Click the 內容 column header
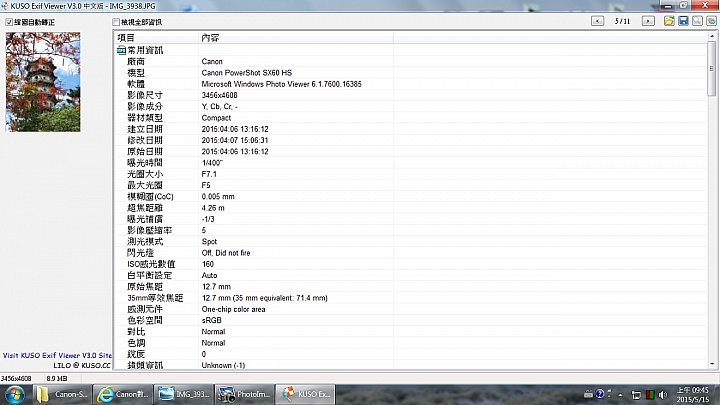720x405 pixels. [x=296, y=38]
